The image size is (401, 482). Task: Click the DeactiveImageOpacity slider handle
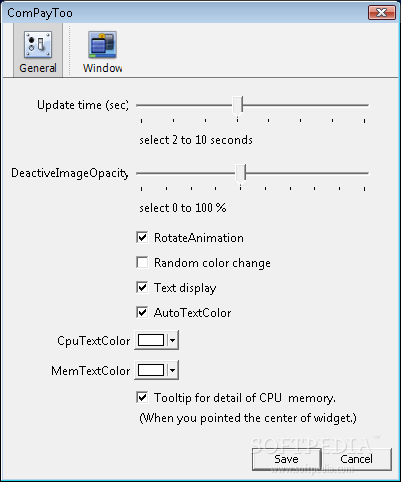coord(241,173)
